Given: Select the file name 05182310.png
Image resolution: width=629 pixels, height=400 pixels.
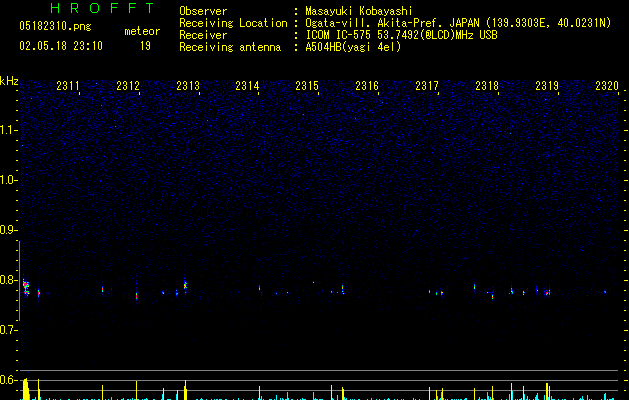Looking at the screenshot, I should pos(55,26).
